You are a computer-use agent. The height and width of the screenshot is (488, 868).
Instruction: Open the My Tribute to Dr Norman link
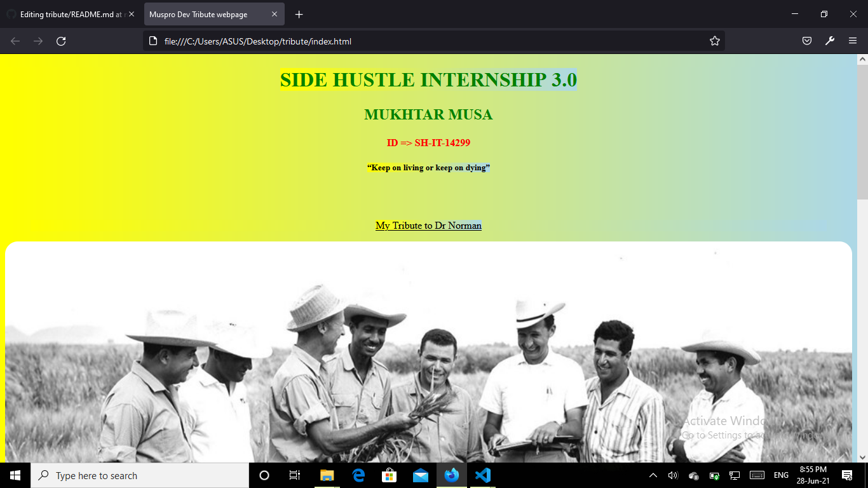pos(428,225)
